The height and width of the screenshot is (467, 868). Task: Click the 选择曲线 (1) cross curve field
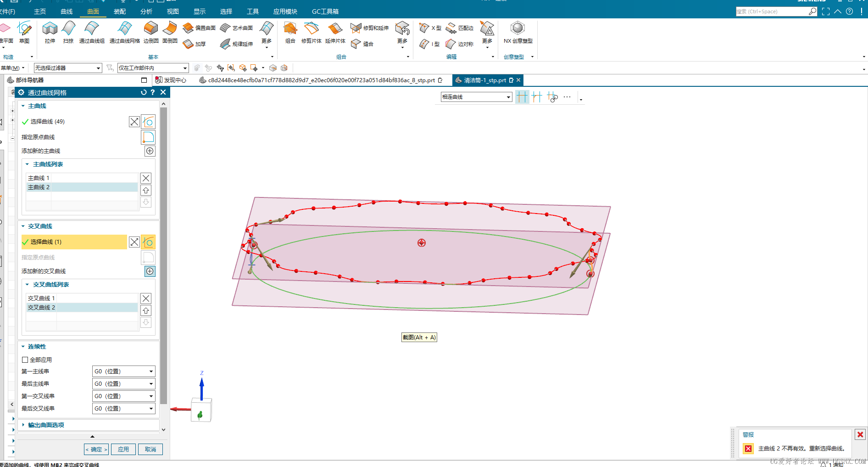74,242
